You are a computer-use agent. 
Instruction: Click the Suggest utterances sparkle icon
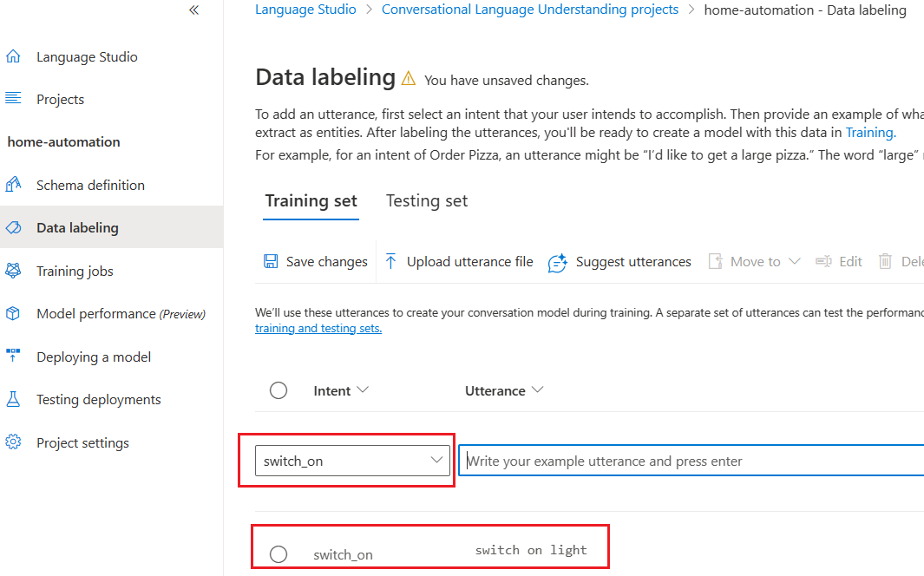(558, 262)
